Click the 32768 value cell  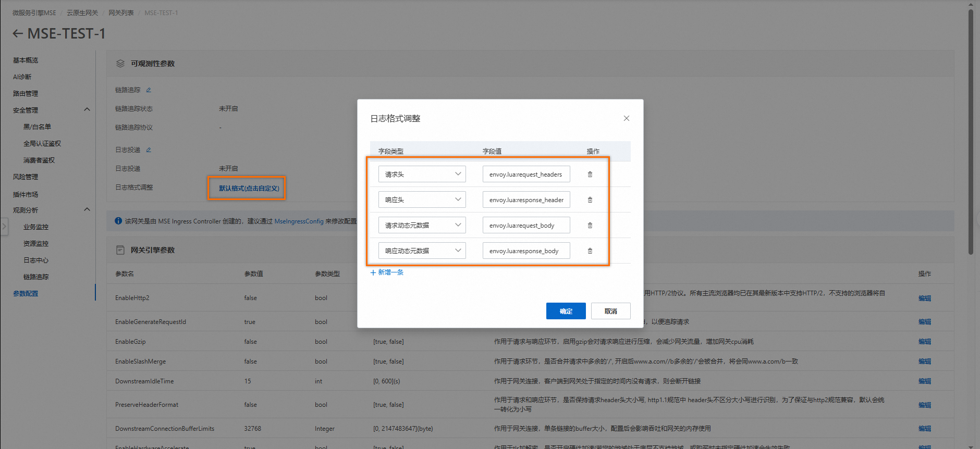tap(253, 429)
